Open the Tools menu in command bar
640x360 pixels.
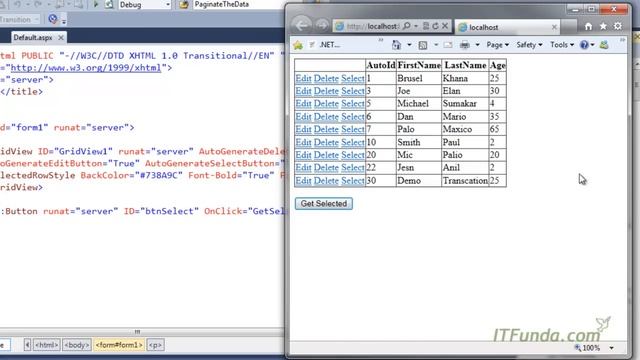[x=562, y=45]
